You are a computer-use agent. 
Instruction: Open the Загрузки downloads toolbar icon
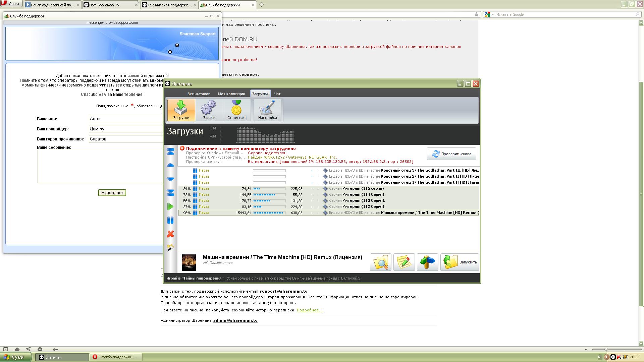181,110
